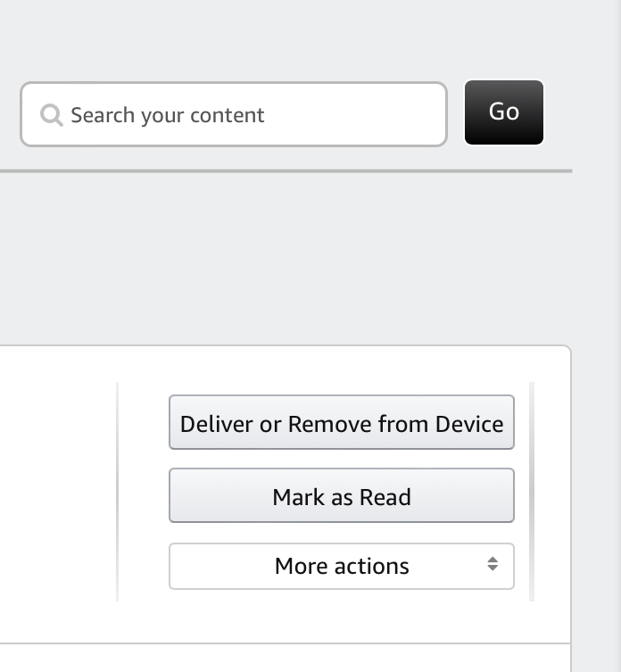Click the magnifying glass search icon
This screenshot has height=672, width=621.
pyautogui.click(x=52, y=115)
